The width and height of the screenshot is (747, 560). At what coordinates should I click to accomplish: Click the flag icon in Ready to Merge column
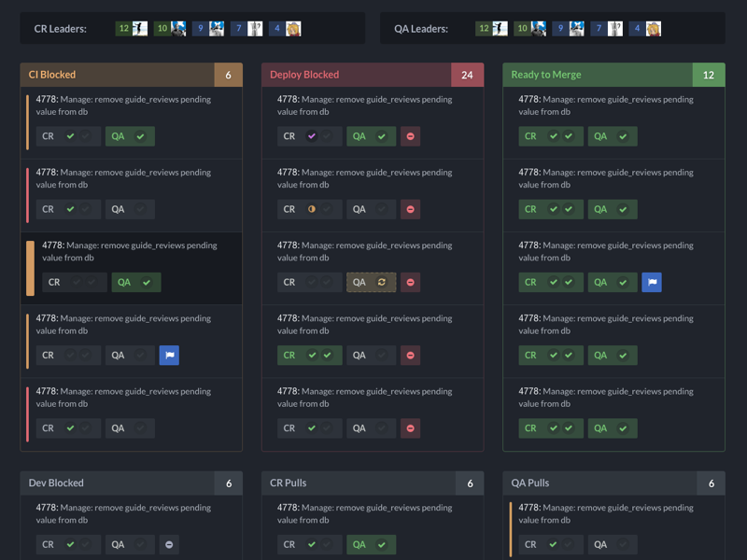tap(651, 282)
